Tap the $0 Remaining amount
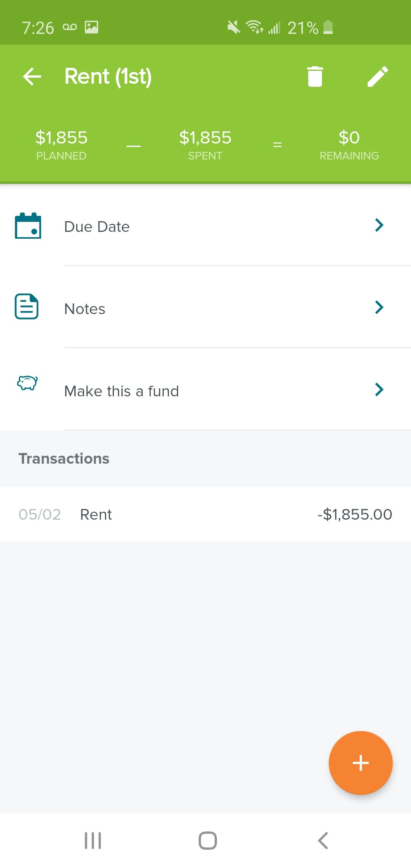The image size is (411, 868). tap(349, 137)
